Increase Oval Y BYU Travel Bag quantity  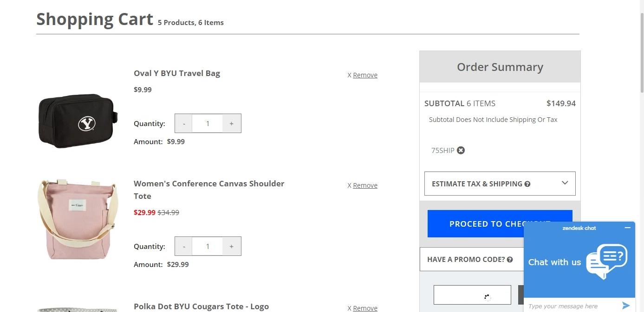pos(231,123)
